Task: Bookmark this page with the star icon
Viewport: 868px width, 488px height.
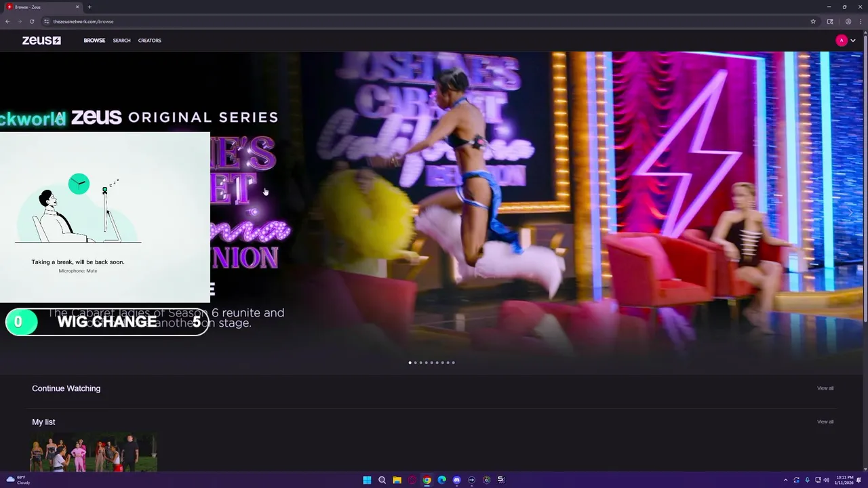Action: [813, 21]
